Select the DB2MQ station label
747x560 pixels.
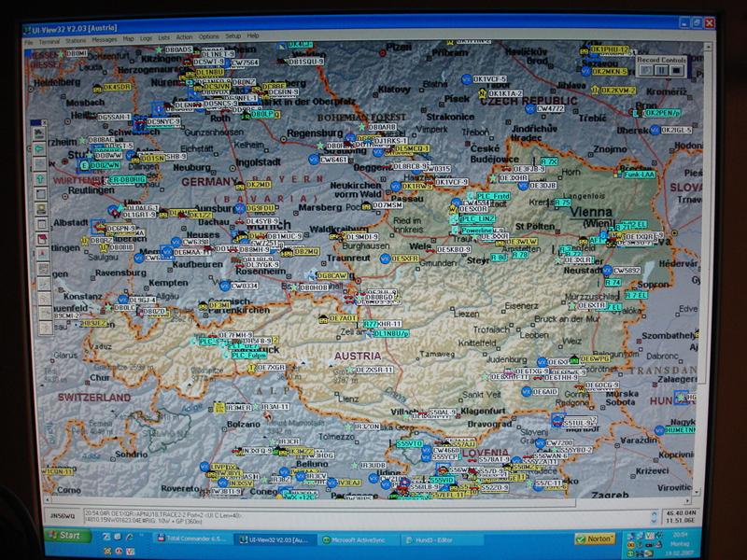coord(306,251)
